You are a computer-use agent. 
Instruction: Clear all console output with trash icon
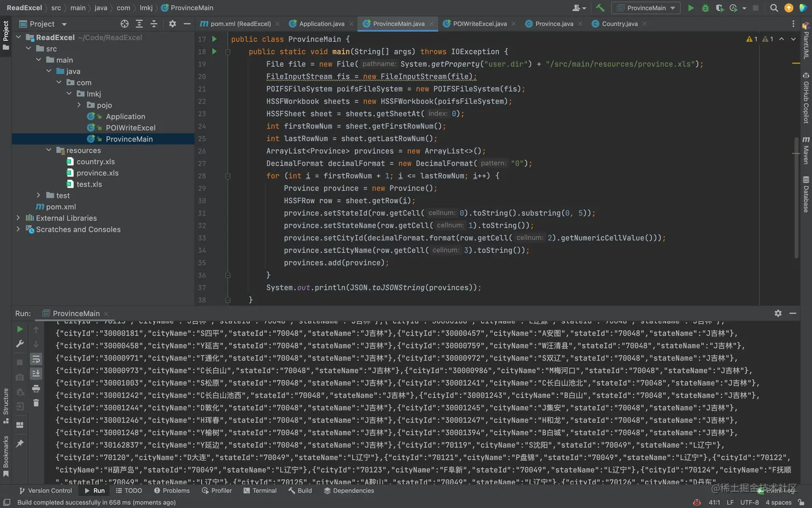click(36, 403)
